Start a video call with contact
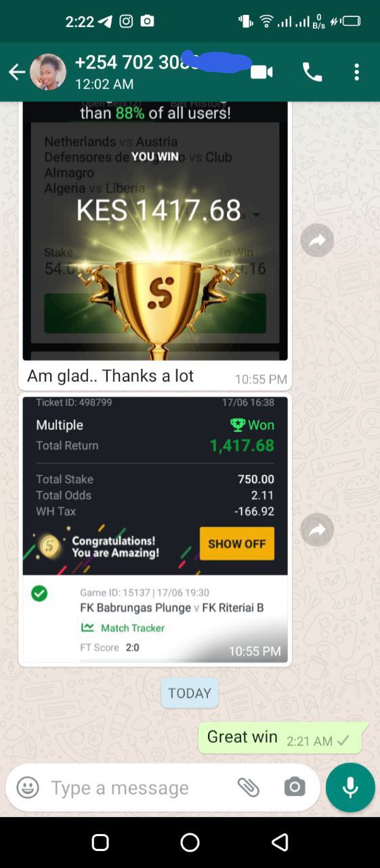 click(x=261, y=72)
